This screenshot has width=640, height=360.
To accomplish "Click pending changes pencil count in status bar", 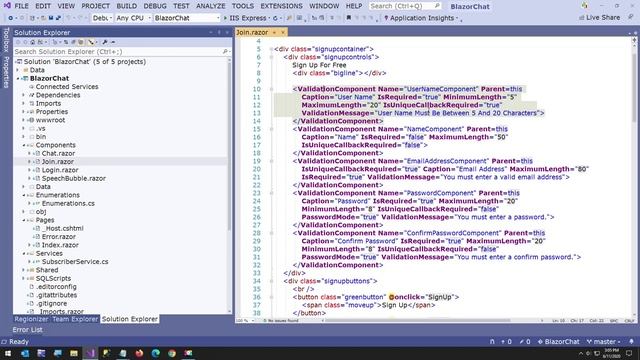I will [525, 341].
